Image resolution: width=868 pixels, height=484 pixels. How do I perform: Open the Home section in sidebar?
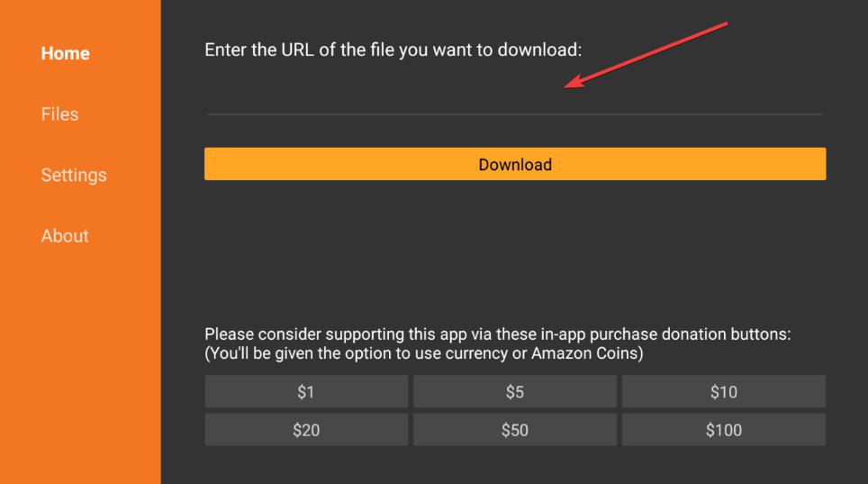tap(65, 54)
